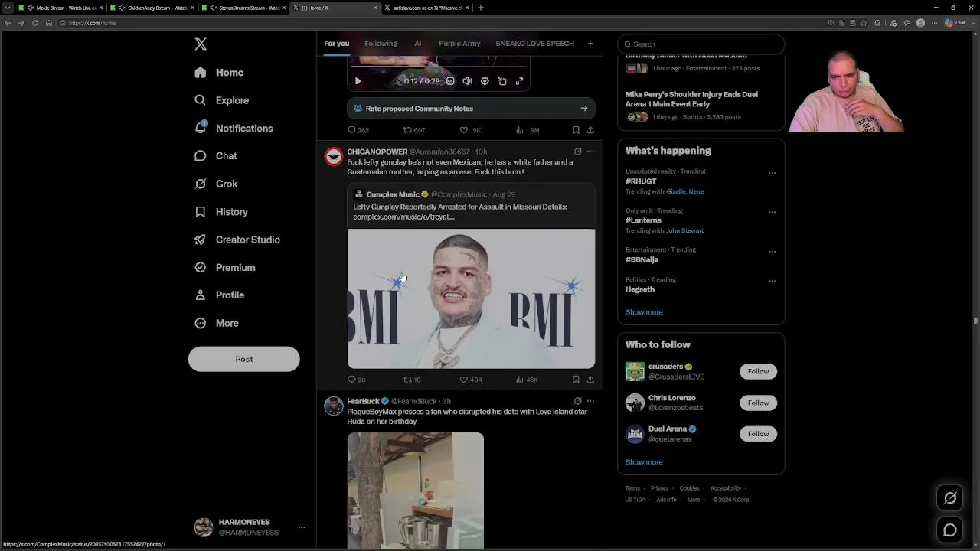This screenshot has width=980, height=551.
Task: Mute the video with the volume icon
Action: click(x=467, y=81)
